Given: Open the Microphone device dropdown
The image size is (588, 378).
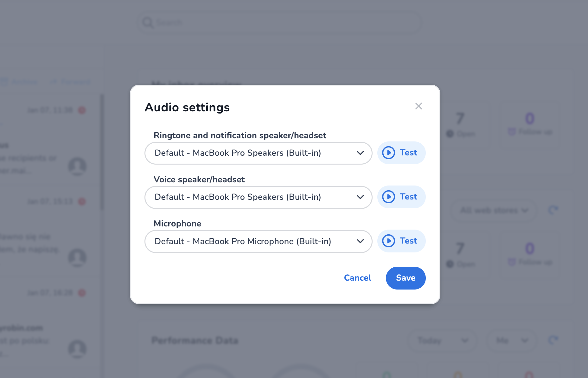Looking at the screenshot, I should click(x=258, y=241).
